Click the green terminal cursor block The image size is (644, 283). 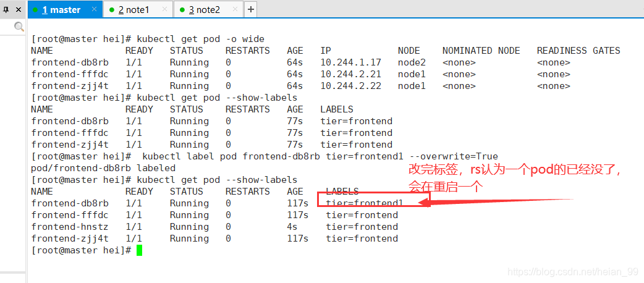click(x=139, y=250)
